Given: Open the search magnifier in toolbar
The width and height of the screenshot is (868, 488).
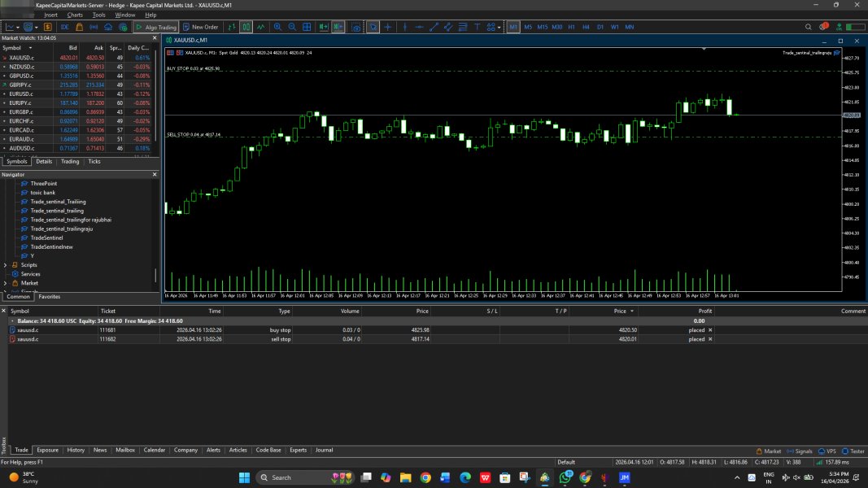Looking at the screenshot, I should click(x=810, y=27).
